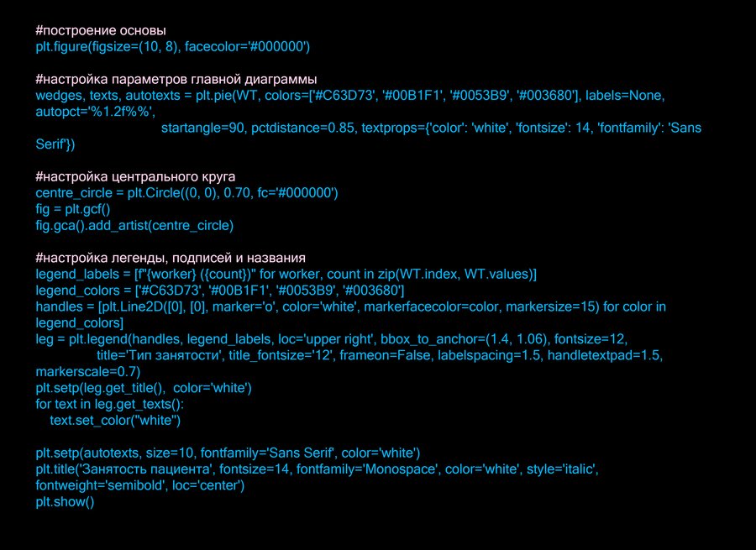Viewport: 756px width, 550px height.
Task: Click the comment "#настройка параметров главной диаграммы"
Action: 176,79
